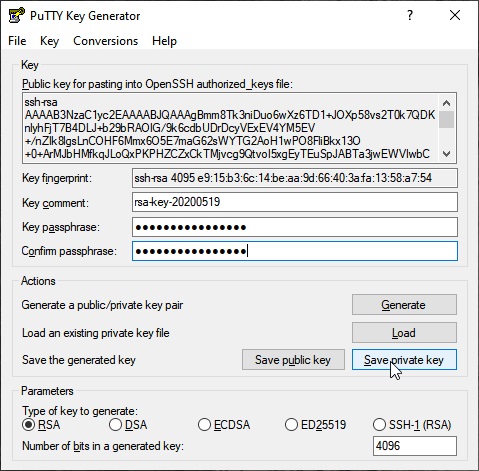479x471 pixels.
Task: Click the public key scrollbar up arrow
Action: coord(446,103)
